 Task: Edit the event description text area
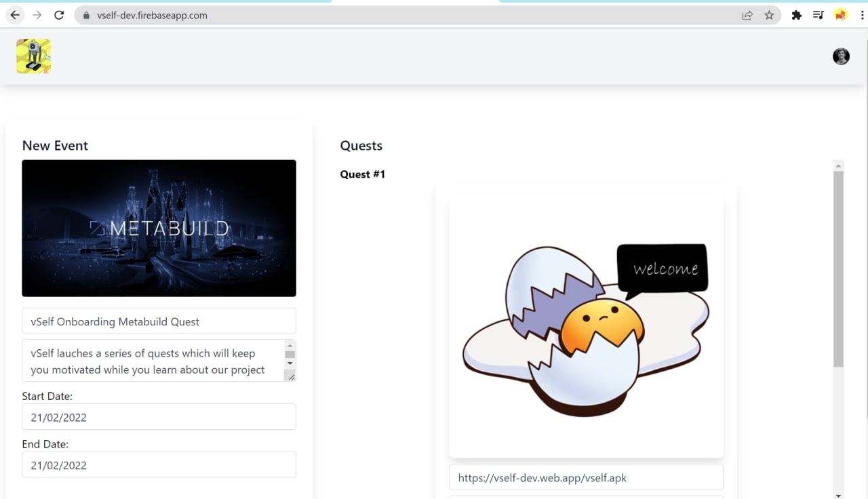(x=153, y=361)
